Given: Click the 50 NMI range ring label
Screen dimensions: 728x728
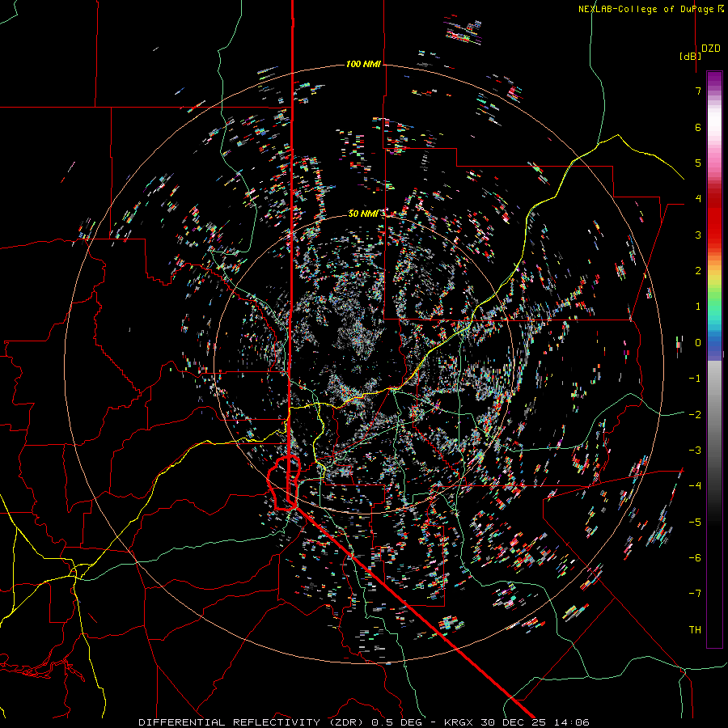Looking at the screenshot, I should (x=363, y=214).
